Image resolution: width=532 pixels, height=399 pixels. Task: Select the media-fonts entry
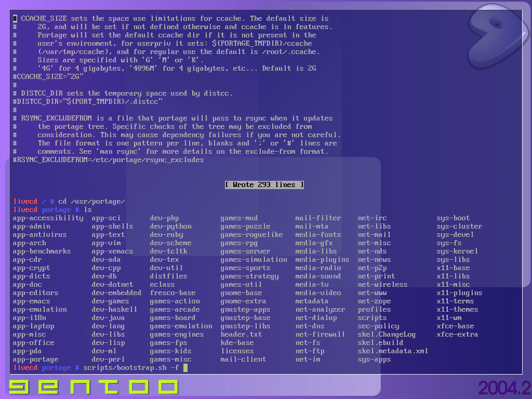point(318,235)
